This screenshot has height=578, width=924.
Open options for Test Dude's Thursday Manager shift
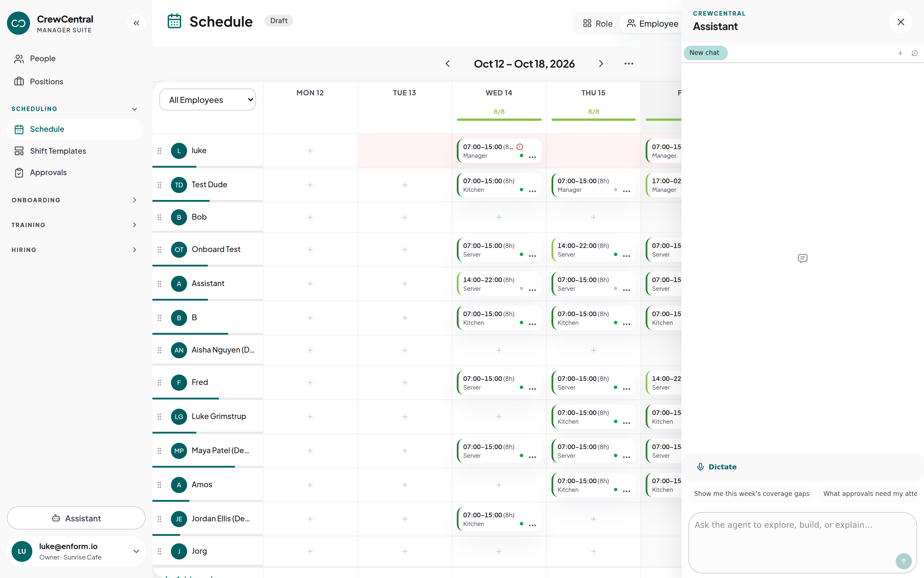(627, 191)
